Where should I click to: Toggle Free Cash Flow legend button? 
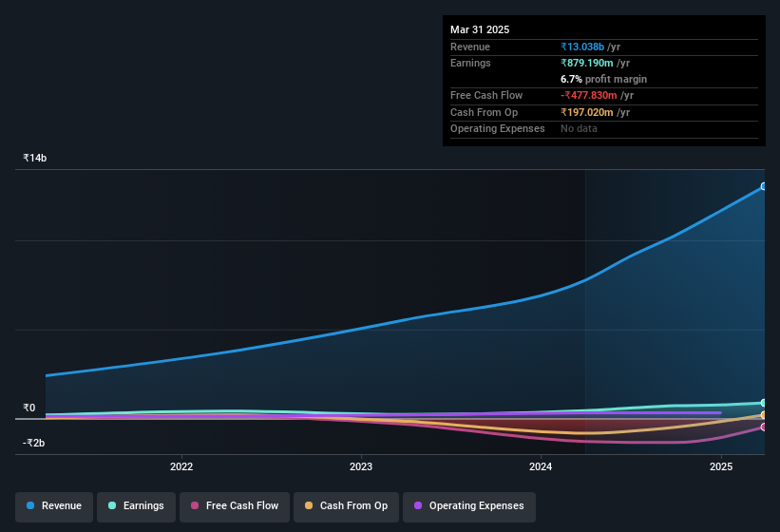235,506
